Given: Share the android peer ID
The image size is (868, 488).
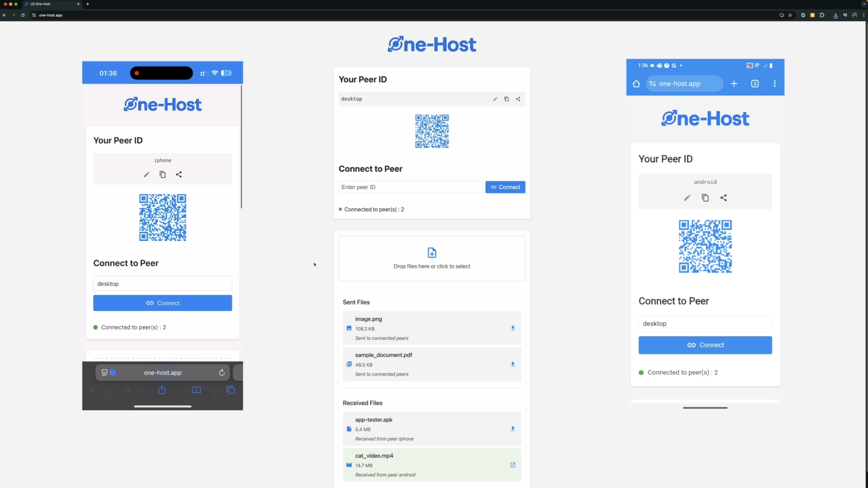Looking at the screenshot, I should pos(723,198).
